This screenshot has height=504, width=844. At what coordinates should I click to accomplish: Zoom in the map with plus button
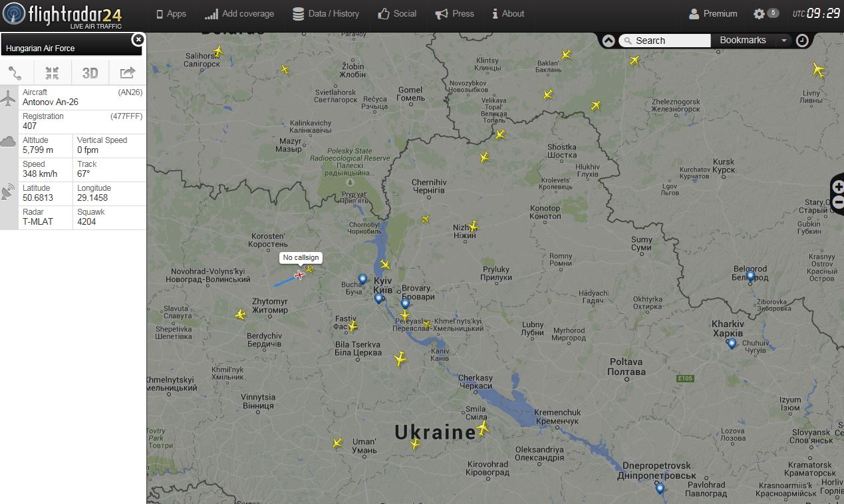[838, 188]
